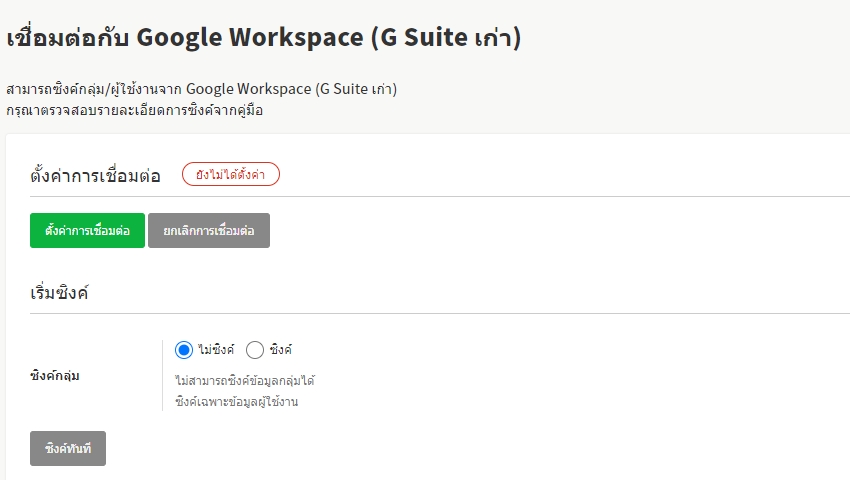Click the description line starting with สามารถซิงค์กลุ่ม

click(201, 89)
